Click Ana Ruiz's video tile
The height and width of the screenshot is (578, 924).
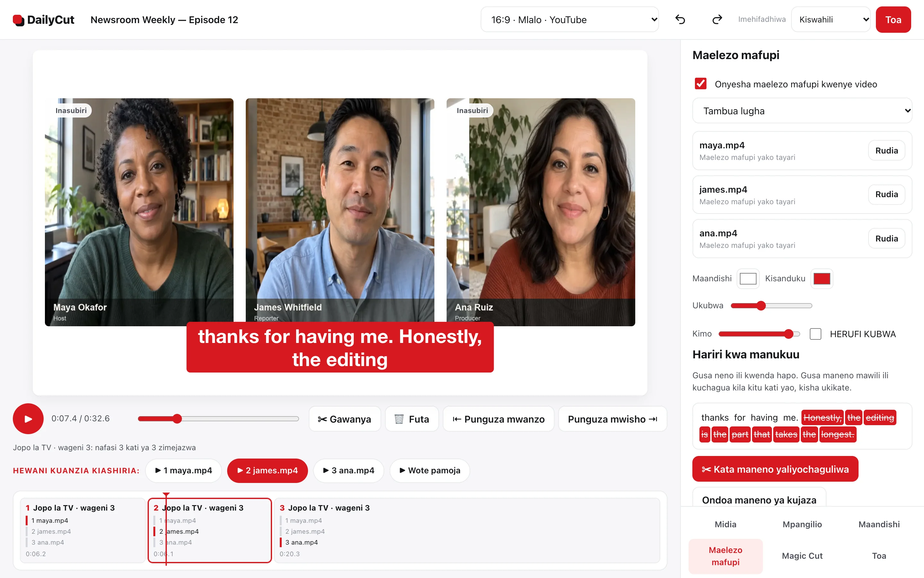[x=541, y=212]
